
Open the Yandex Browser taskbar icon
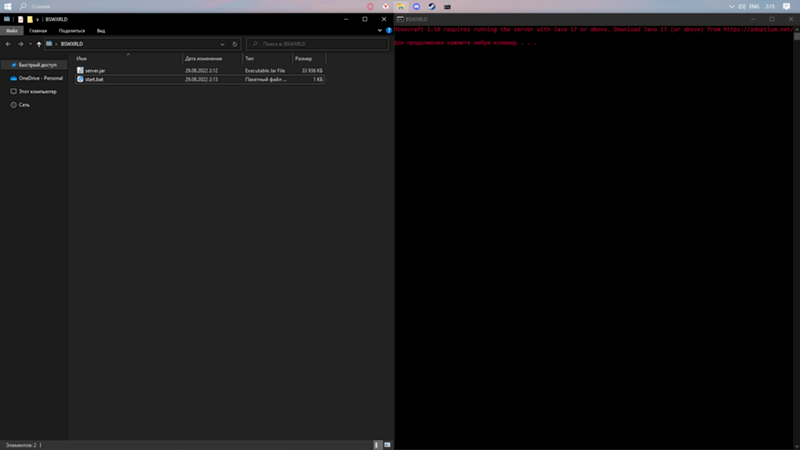point(386,6)
